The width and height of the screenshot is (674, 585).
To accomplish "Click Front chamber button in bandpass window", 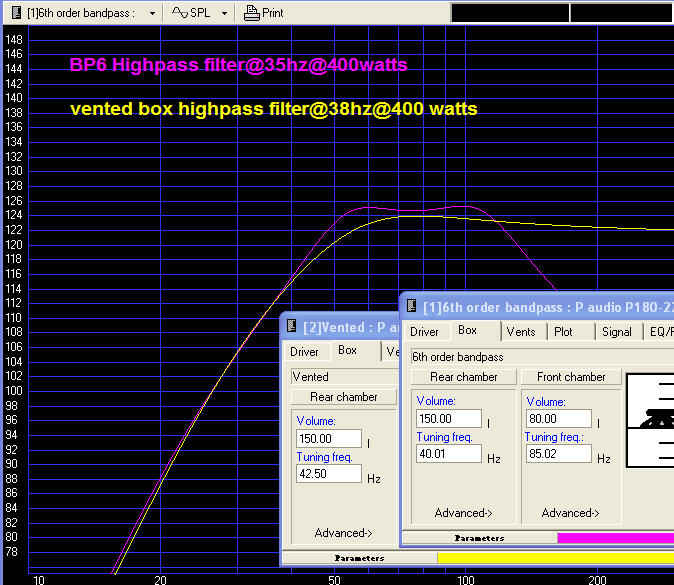I will pyautogui.click(x=571, y=377).
